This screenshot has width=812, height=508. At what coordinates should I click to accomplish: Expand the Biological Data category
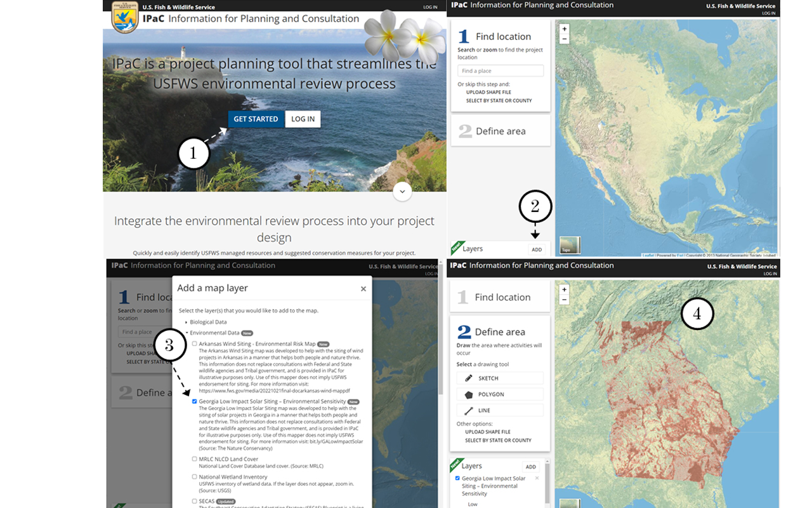[187, 323]
